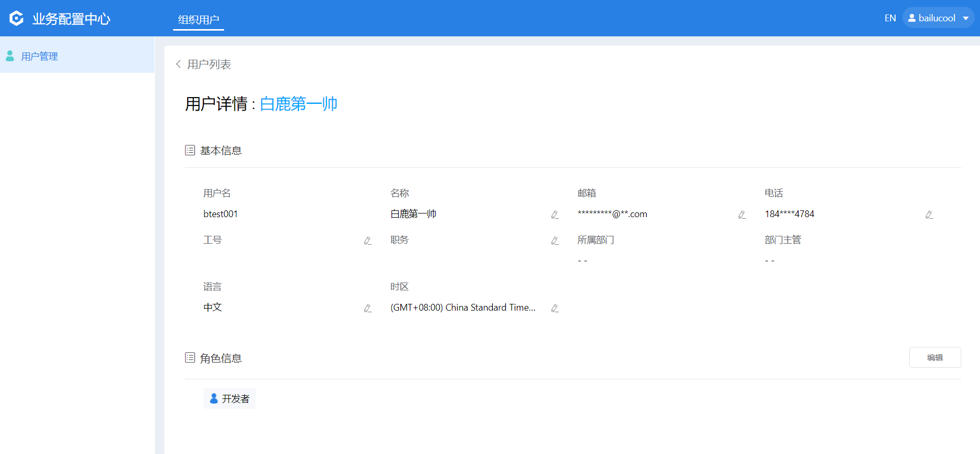This screenshot has height=454, width=980.
Task: Edit the 工号 field via pencil icon
Action: click(368, 241)
